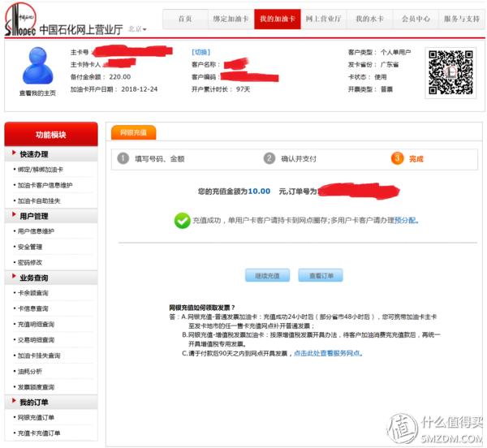The image size is (487, 448).
Task: Open 充值卡充值订单
Action: coord(39,433)
